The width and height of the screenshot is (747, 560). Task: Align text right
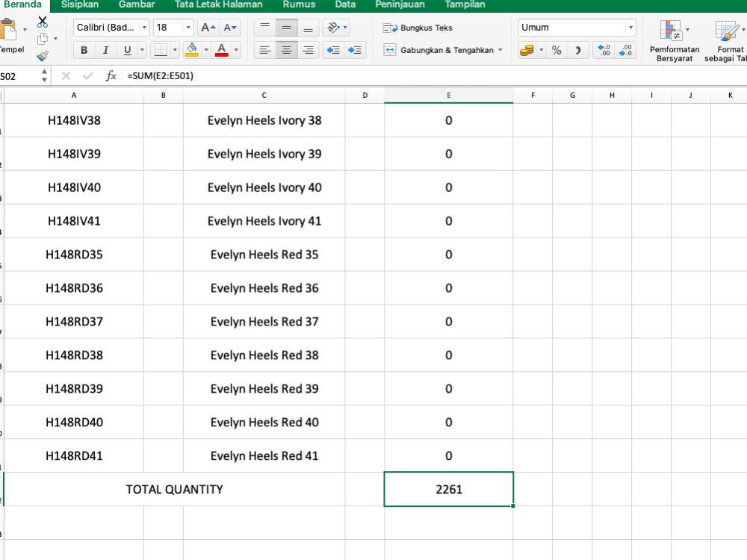click(309, 50)
